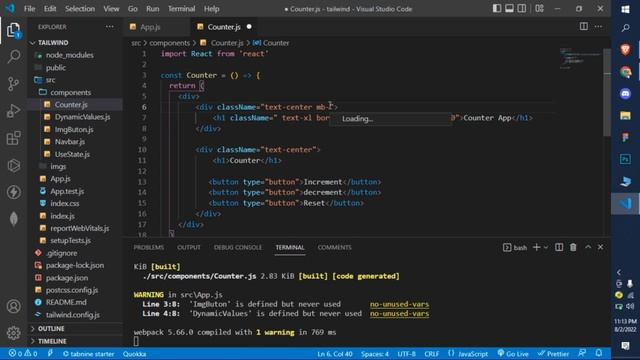Open notifications bell in status bar

click(599, 353)
